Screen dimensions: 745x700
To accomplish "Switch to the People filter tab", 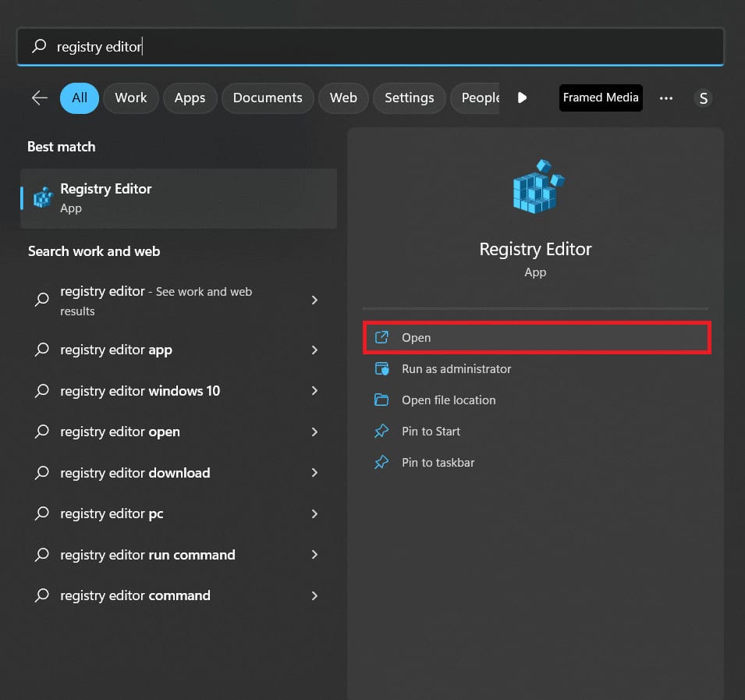I will (475, 98).
